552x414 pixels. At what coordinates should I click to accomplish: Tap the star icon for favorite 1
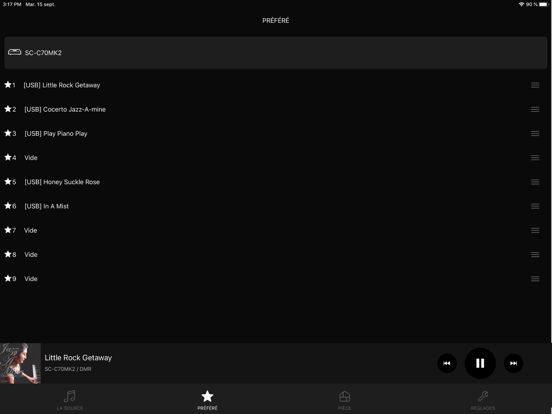[8, 85]
